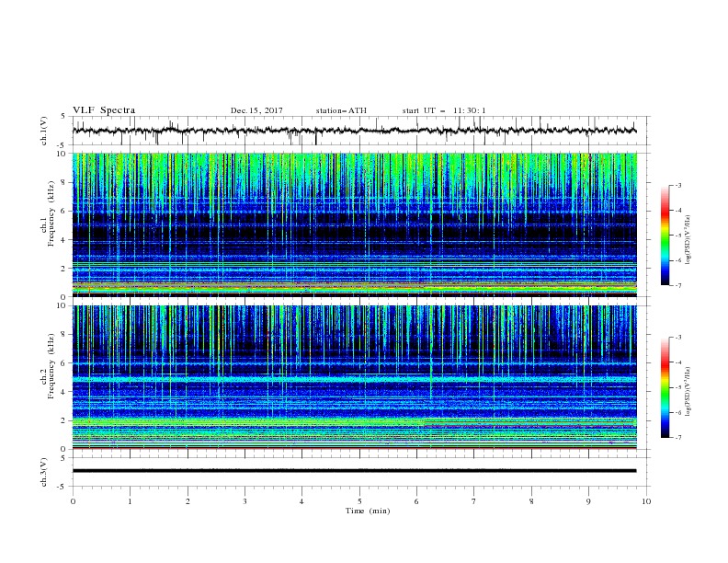Click the "ch.3(V)" axis label
The image size is (728, 563).
(x=44, y=472)
